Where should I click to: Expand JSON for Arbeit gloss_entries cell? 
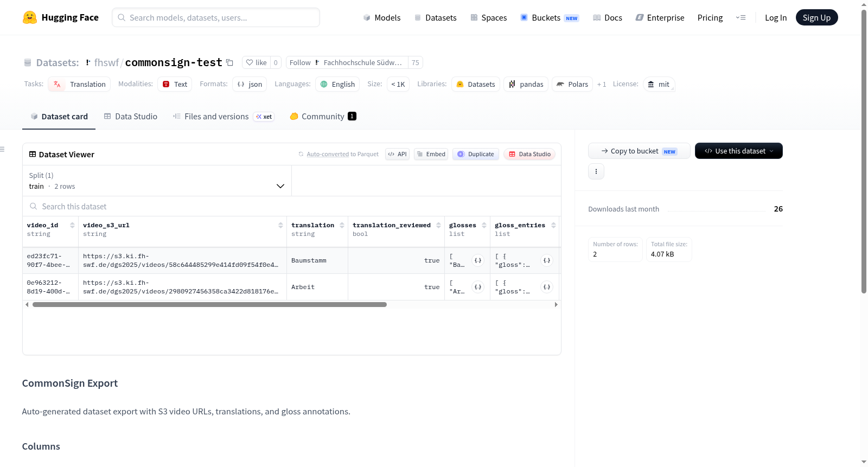point(547,287)
